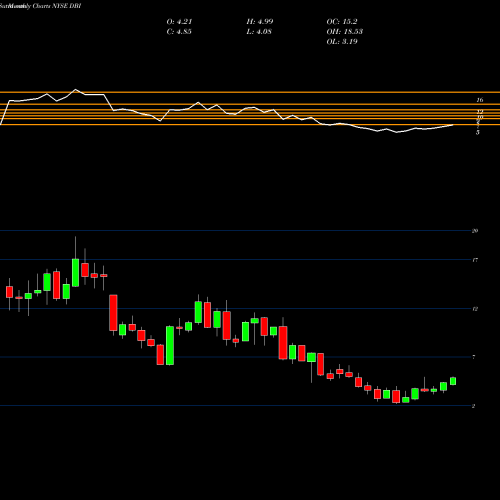Click the '17' price axis label
500x500 pixels.
pos(475,260)
